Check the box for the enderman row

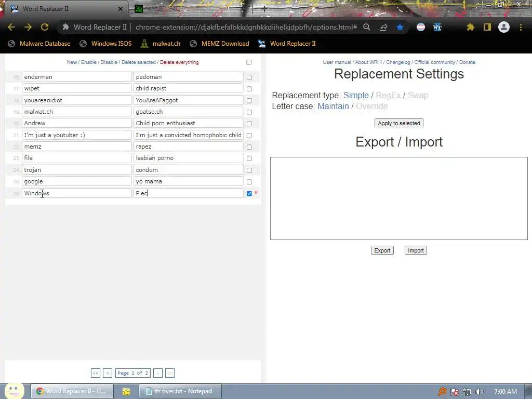249,77
